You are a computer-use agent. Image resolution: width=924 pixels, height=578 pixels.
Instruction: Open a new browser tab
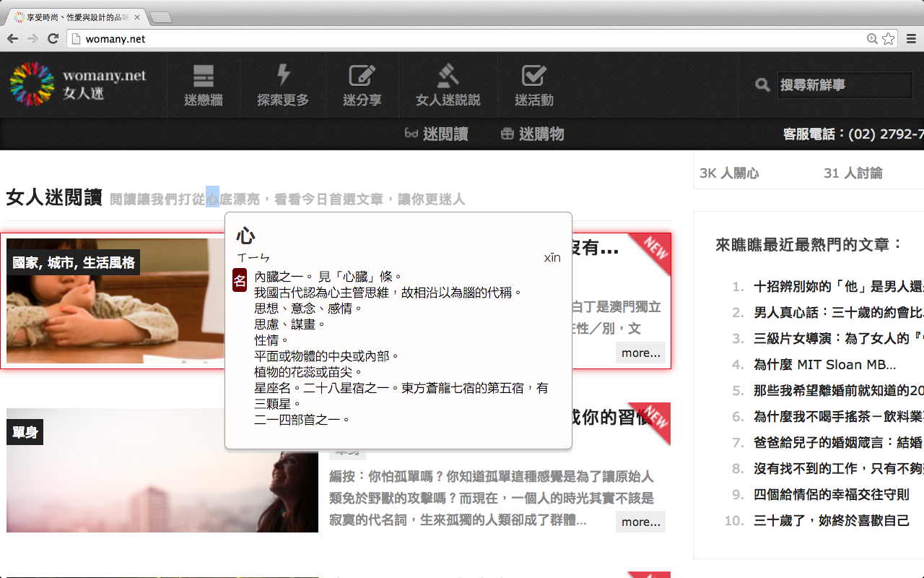(x=160, y=17)
